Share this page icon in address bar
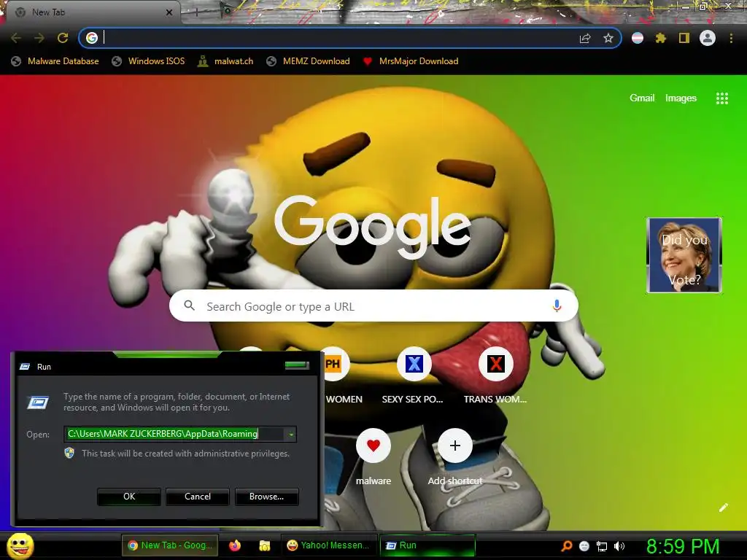 (585, 38)
